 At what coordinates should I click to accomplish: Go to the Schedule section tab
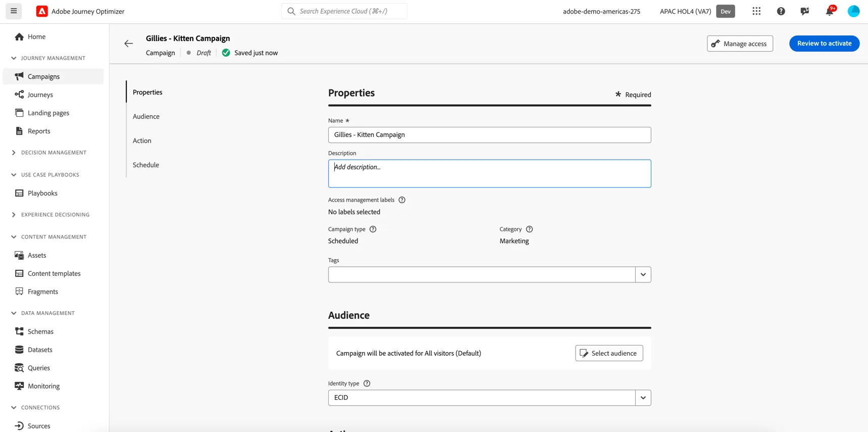coord(146,165)
